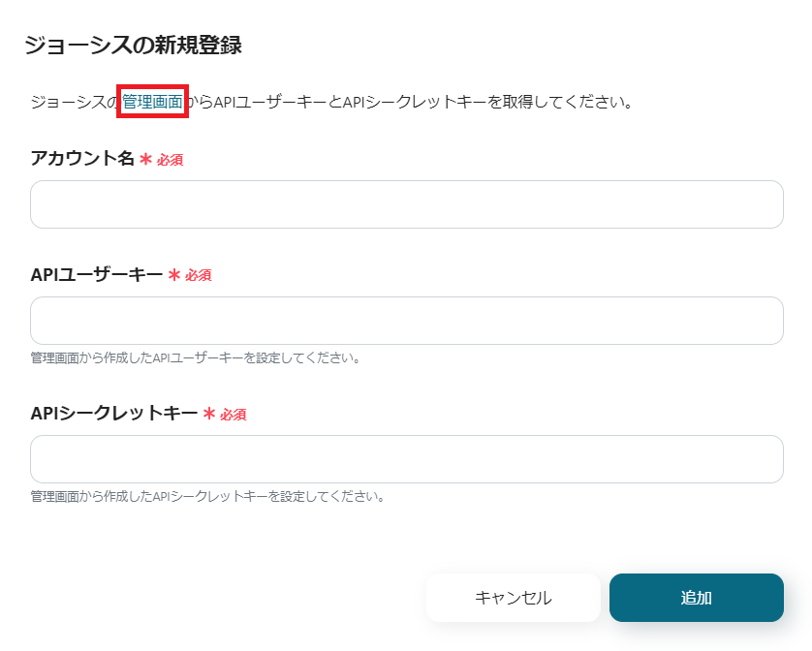The image size is (812, 651).
Task: Click the red asterisk beside APIユーザーキー
Action: 174,275
